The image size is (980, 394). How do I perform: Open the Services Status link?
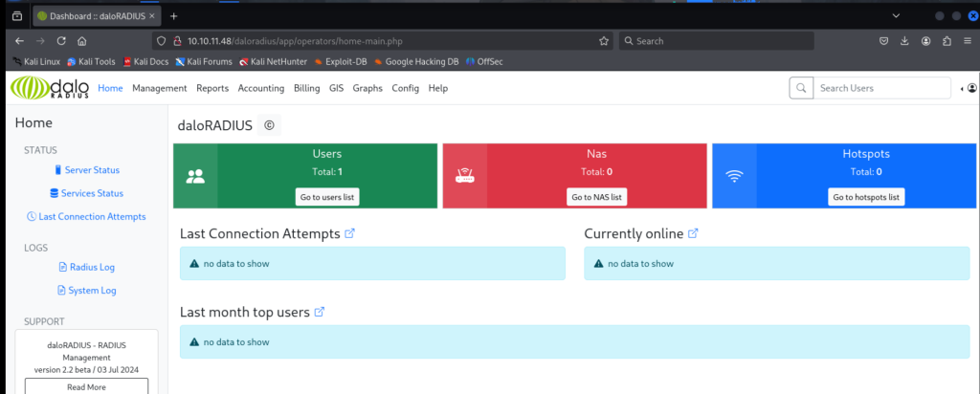(x=92, y=193)
